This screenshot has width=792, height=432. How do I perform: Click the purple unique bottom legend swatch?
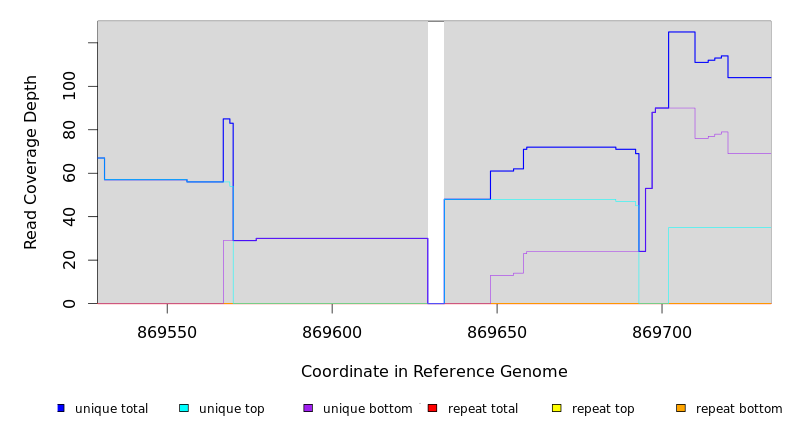(x=308, y=408)
